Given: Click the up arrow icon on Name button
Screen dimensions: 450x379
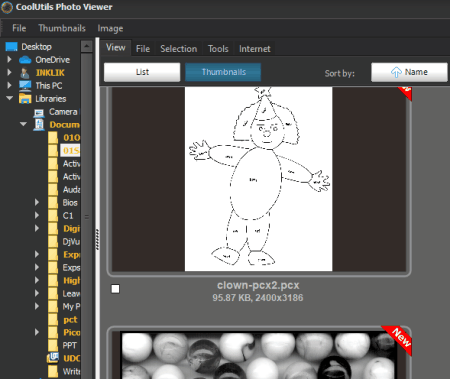Looking at the screenshot, I should (396, 72).
